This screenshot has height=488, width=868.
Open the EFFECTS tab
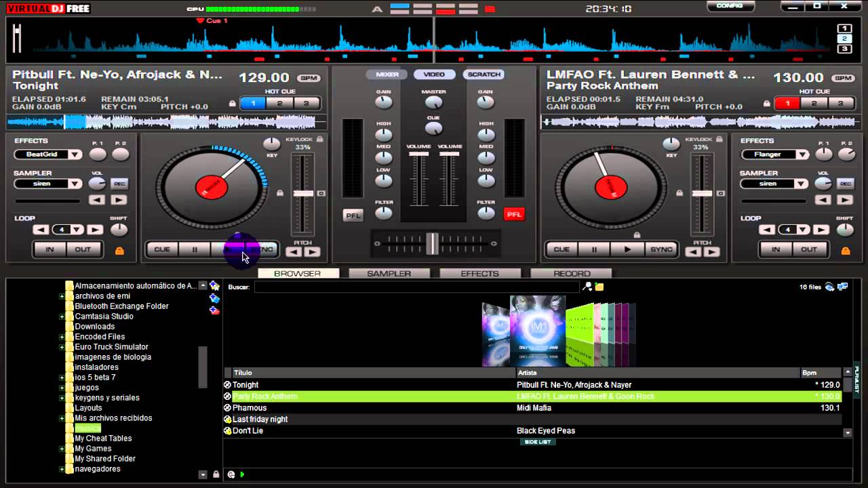(x=480, y=274)
